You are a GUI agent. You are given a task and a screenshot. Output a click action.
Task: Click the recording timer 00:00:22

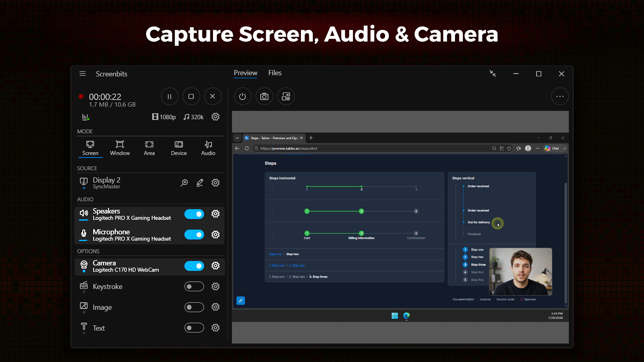coord(105,97)
